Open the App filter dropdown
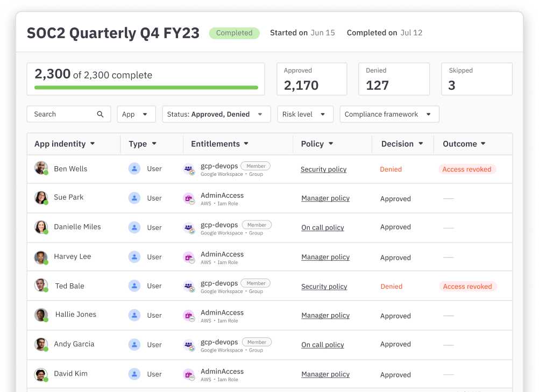The height and width of the screenshot is (392, 539). pos(136,114)
